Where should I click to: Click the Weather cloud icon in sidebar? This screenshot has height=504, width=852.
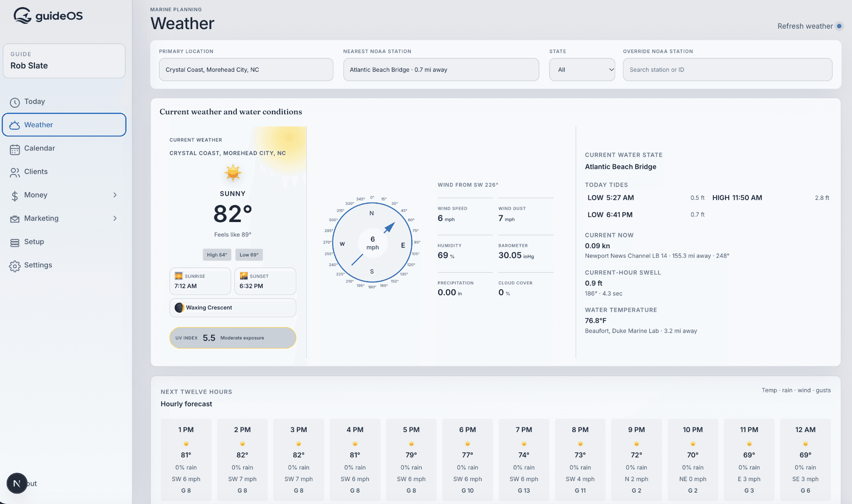15,125
